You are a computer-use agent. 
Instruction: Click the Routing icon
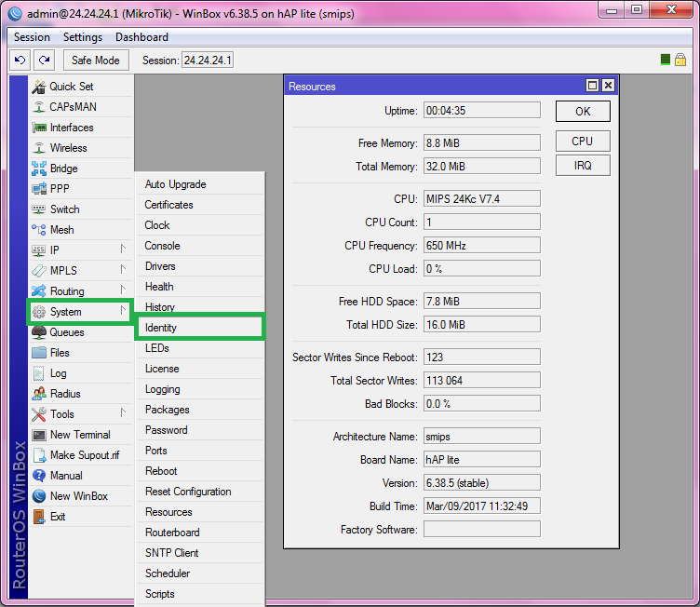[x=39, y=291]
